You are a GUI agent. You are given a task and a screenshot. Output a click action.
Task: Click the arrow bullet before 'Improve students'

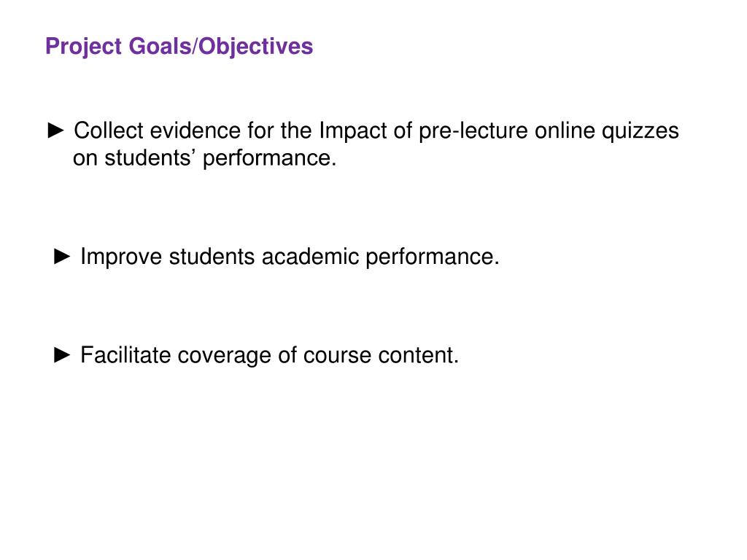click(63, 257)
